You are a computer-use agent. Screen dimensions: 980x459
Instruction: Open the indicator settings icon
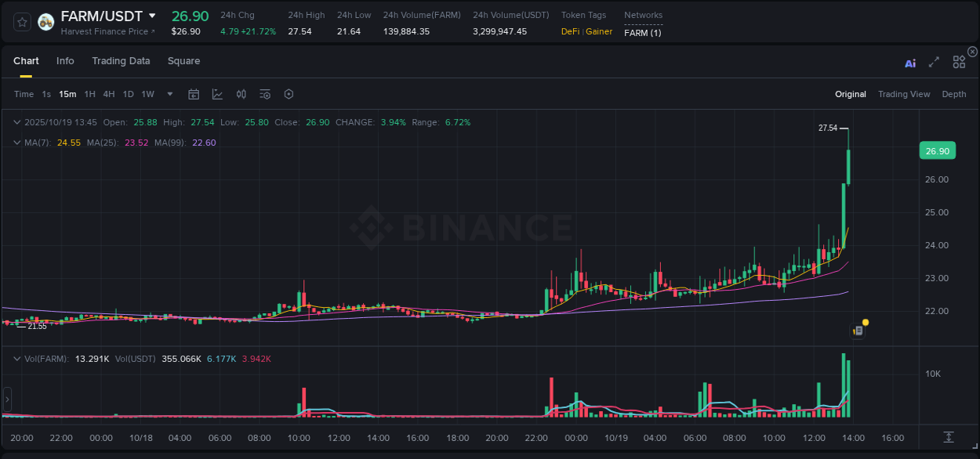pos(265,93)
